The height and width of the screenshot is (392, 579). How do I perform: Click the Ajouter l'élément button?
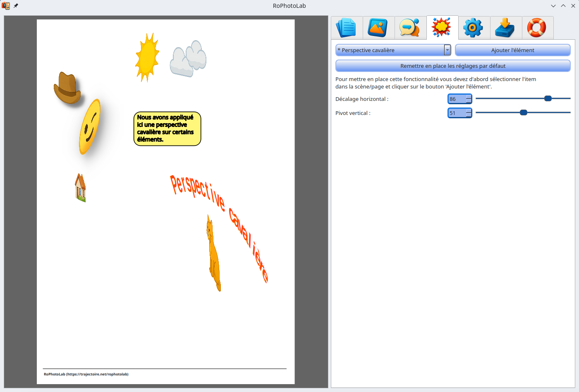point(512,50)
